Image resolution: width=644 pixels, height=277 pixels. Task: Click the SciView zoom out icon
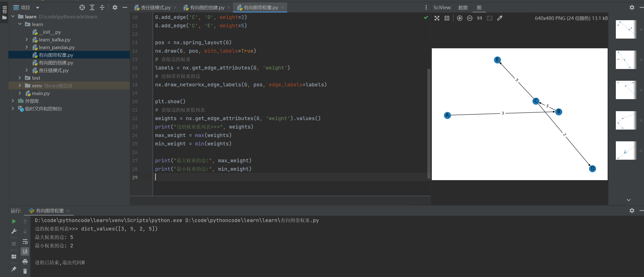469,18
